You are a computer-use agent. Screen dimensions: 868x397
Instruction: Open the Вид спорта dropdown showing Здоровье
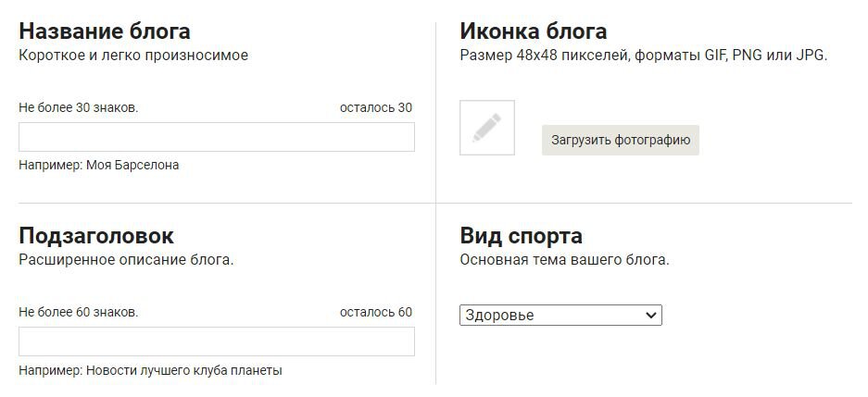[560, 316]
